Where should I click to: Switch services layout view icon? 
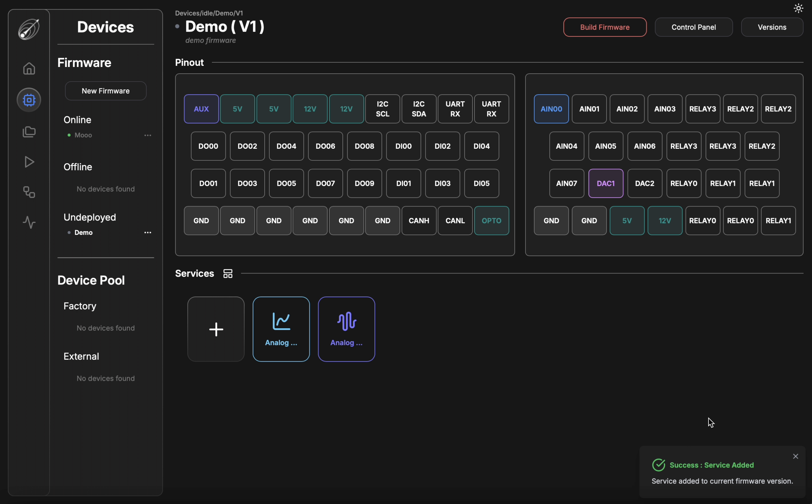(228, 274)
